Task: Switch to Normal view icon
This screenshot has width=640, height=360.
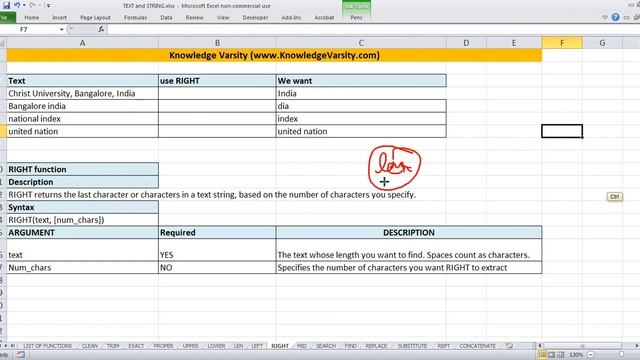Action: [542, 355]
